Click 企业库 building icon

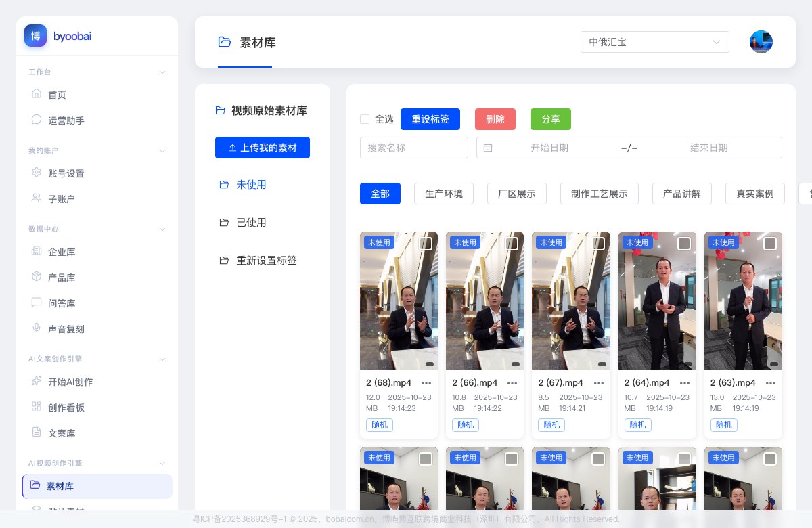click(37, 251)
